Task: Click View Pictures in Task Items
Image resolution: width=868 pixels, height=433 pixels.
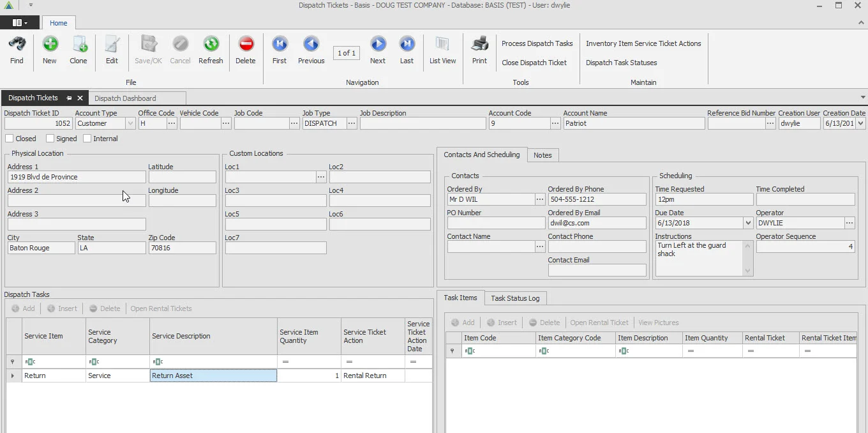Action: tap(659, 323)
